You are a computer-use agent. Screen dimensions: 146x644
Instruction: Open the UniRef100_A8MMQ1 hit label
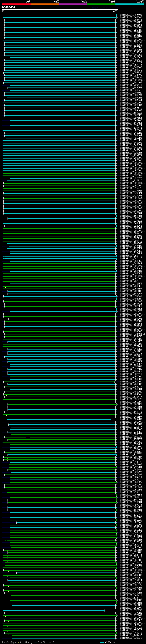pyautogui.click(x=131, y=15)
